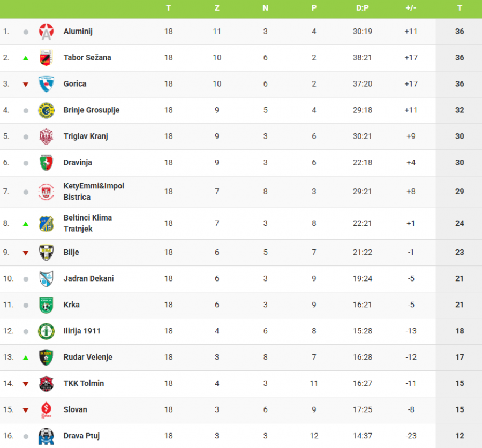Open the Jadran Dekani team link

click(x=88, y=278)
